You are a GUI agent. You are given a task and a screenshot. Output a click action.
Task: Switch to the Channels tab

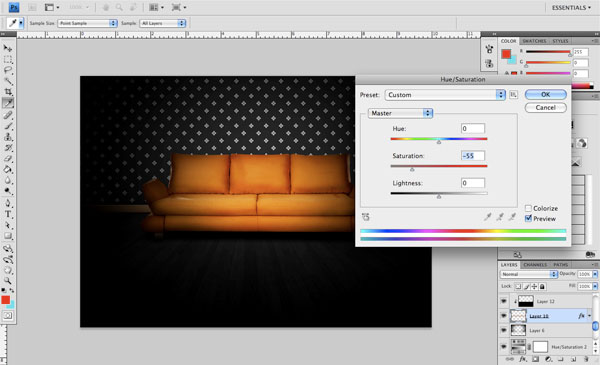click(535, 265)
